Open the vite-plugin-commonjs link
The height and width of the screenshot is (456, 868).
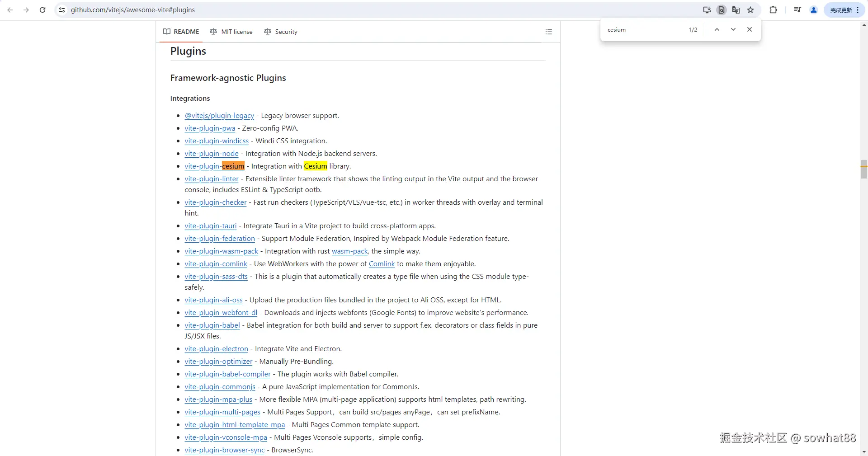(220, 387)
